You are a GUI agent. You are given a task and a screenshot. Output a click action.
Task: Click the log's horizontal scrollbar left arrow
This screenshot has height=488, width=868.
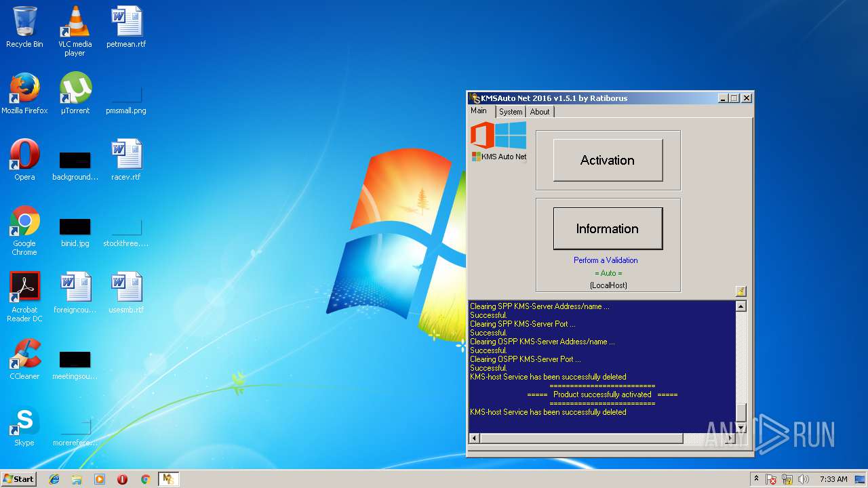pos(474,439)
